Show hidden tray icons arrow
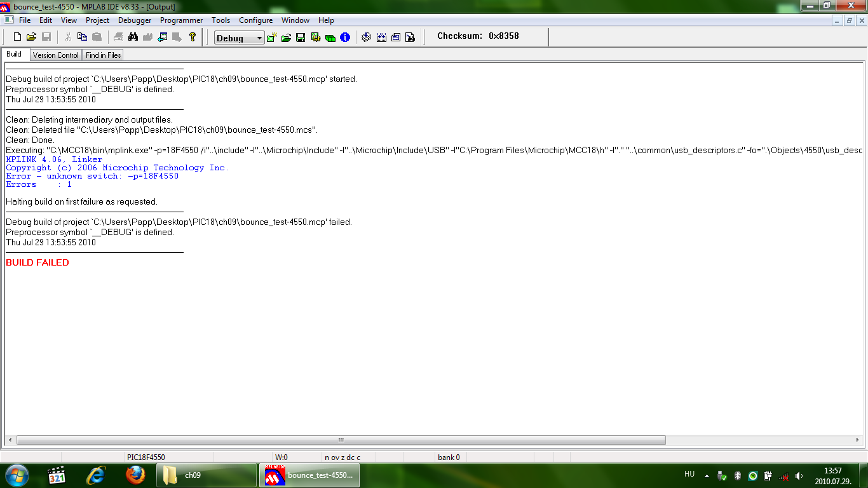 pos(707,475)
